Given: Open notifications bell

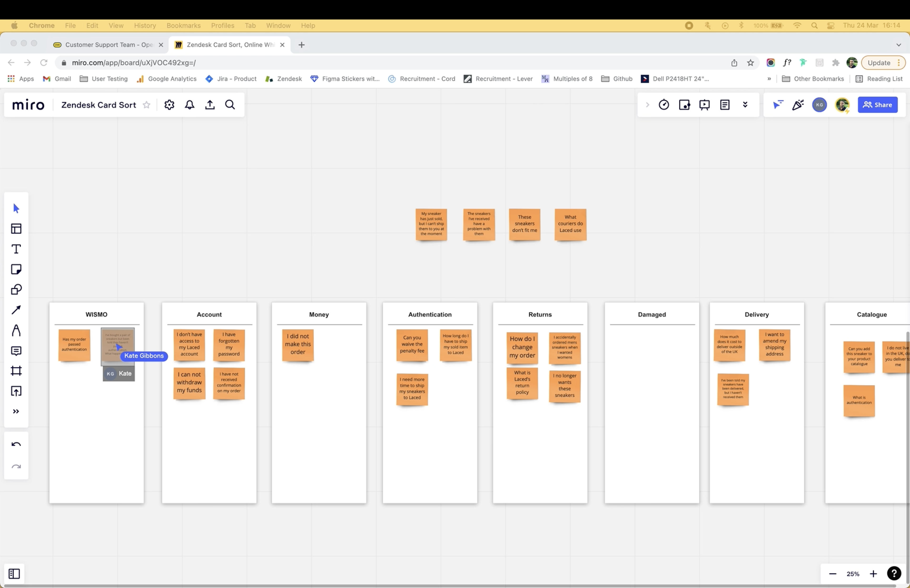Looking at the screenshot, I should (x=189, y=104).
